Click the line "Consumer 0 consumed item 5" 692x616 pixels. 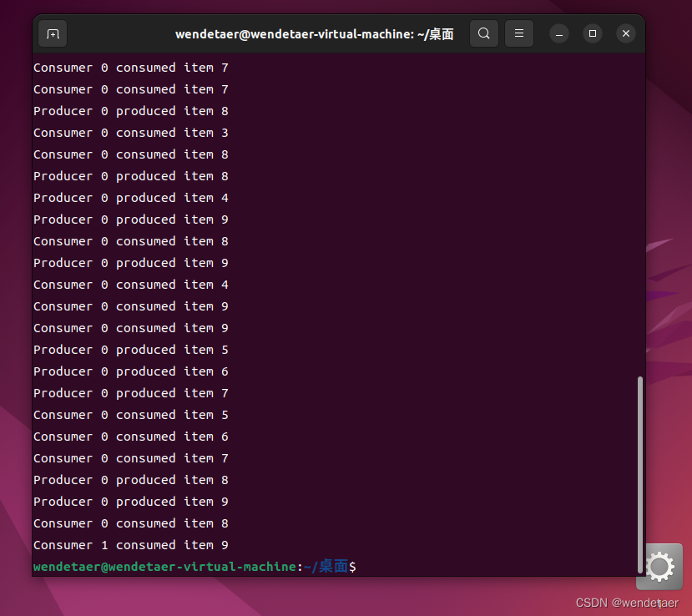[130, 415]
